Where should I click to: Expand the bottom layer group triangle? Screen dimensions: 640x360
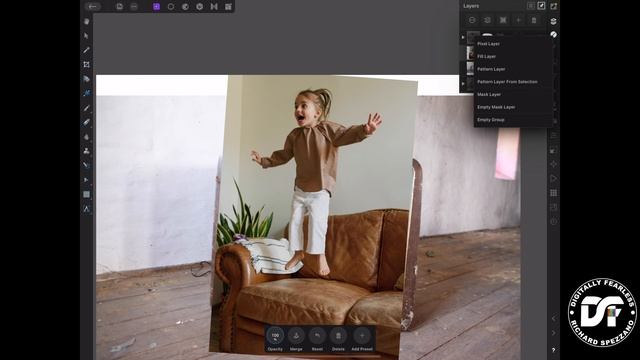coord(463,84)
